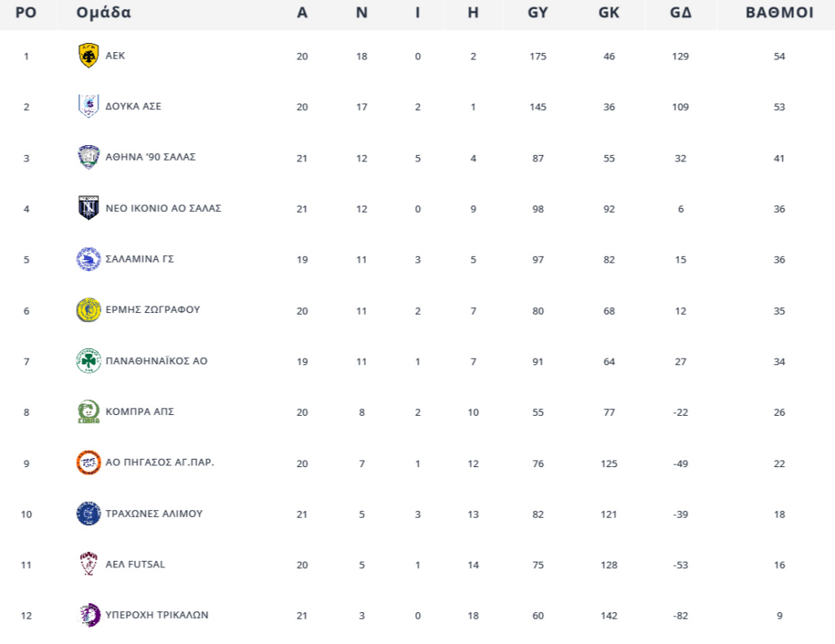Click the ΥΠΕΡΟΧΗ ΤΡΙΚΑΛΩΝ purple logo

click(89, 615)
